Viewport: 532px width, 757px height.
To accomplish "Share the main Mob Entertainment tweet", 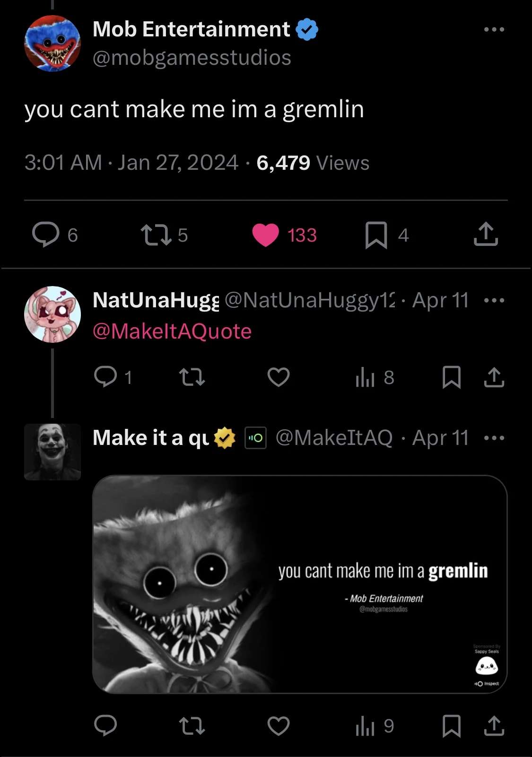I will 486,235.
